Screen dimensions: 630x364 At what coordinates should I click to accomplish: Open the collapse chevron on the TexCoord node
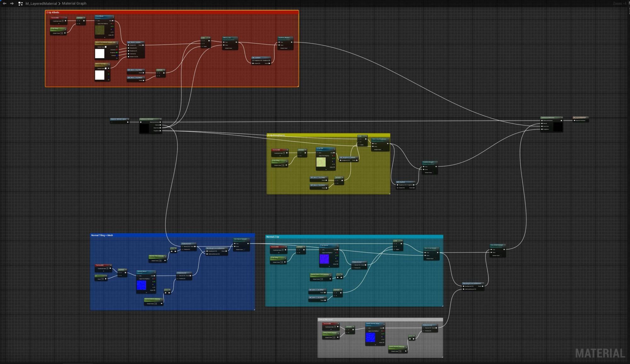[x=59, y=24]
